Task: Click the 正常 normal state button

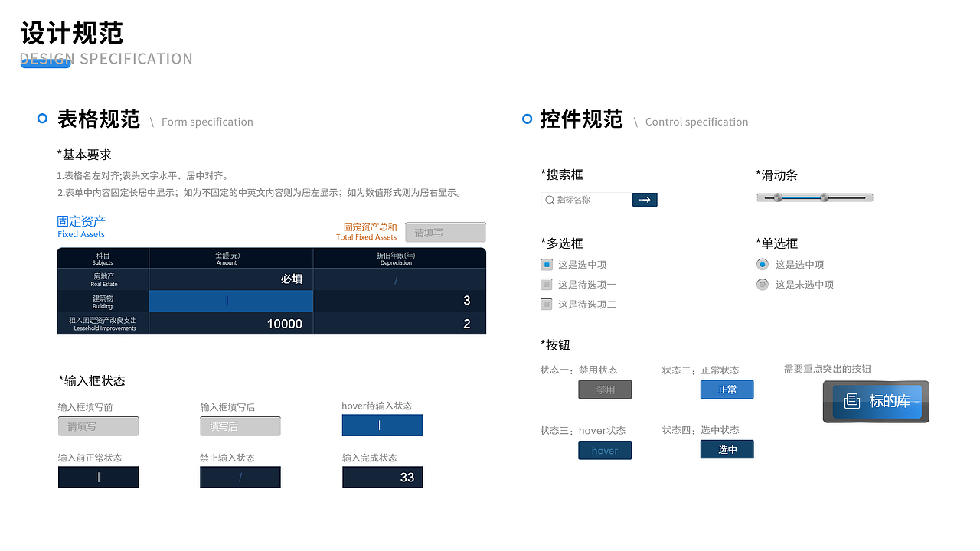Action: point(727,390)
